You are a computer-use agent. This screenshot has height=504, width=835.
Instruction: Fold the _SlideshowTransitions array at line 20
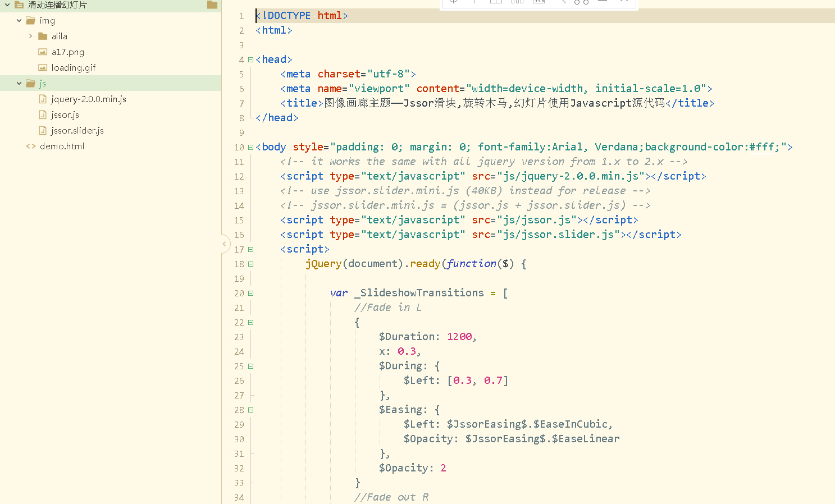coord(250,293)
